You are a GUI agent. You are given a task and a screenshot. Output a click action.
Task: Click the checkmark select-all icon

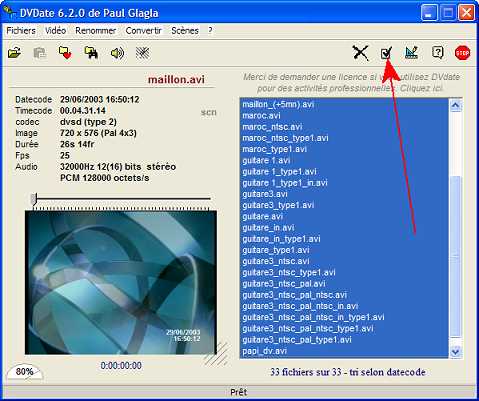click(386, 53)
